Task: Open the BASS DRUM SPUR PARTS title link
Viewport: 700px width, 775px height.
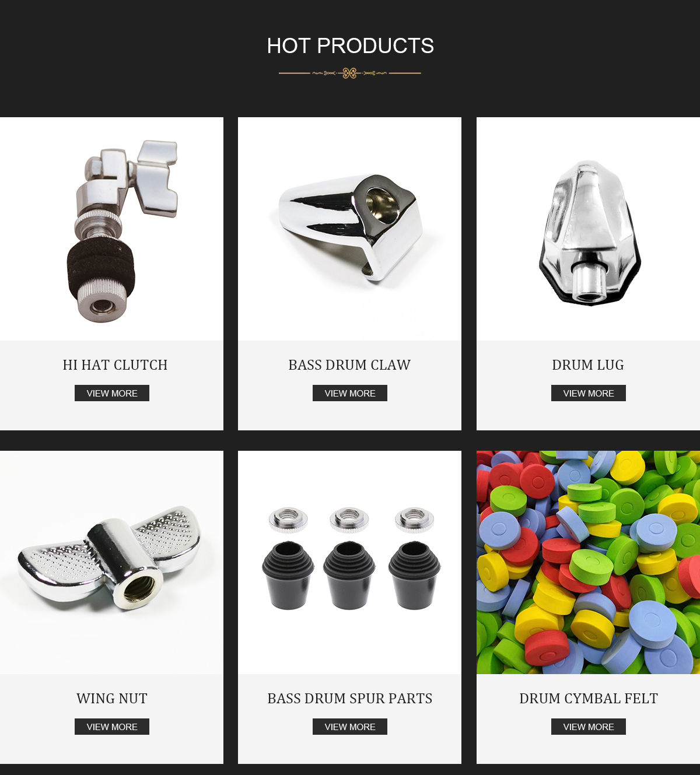Action: [350, 699]
